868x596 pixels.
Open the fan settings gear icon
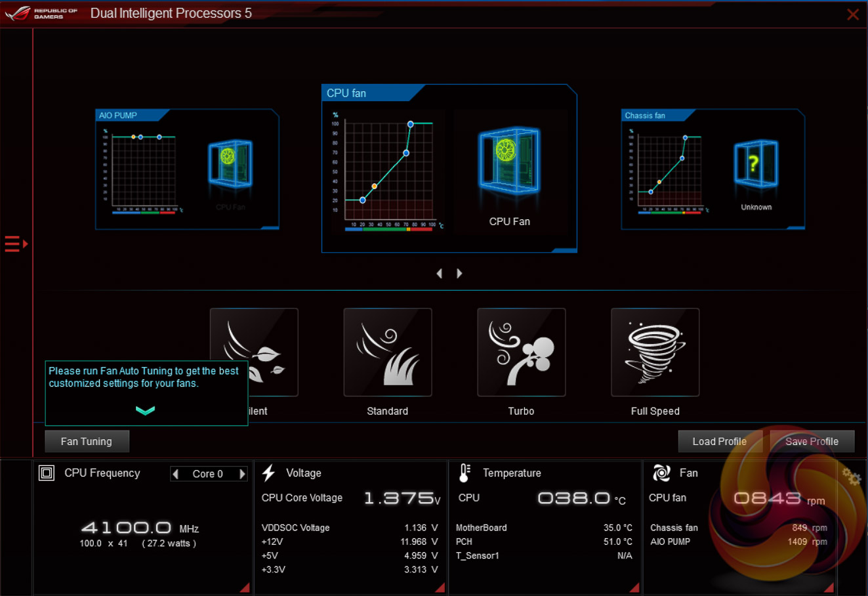(851, 477)
